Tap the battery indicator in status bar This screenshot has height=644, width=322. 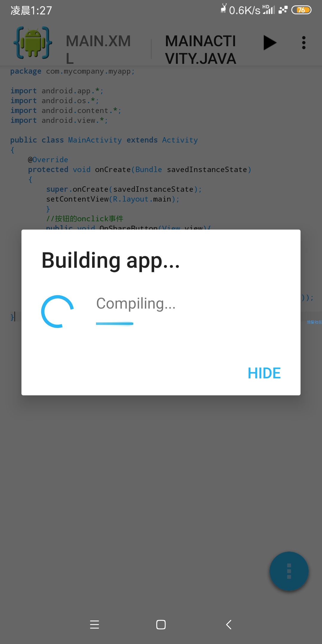(x=301, y=10)
